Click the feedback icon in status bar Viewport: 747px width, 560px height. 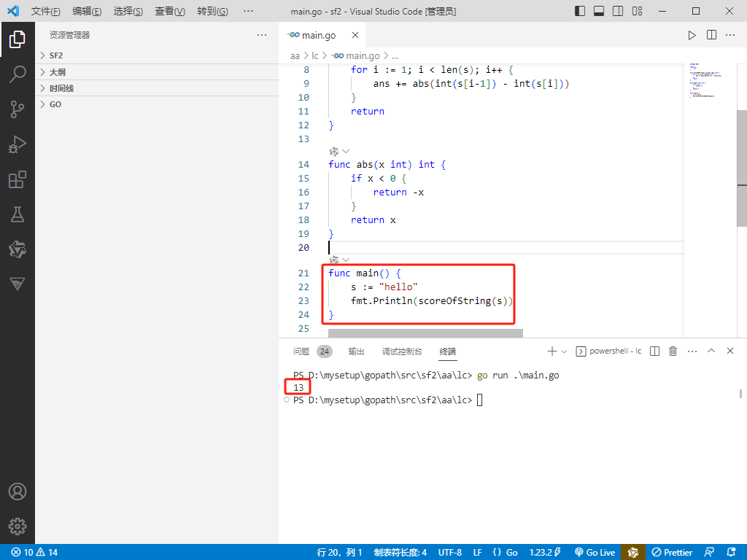709,553
